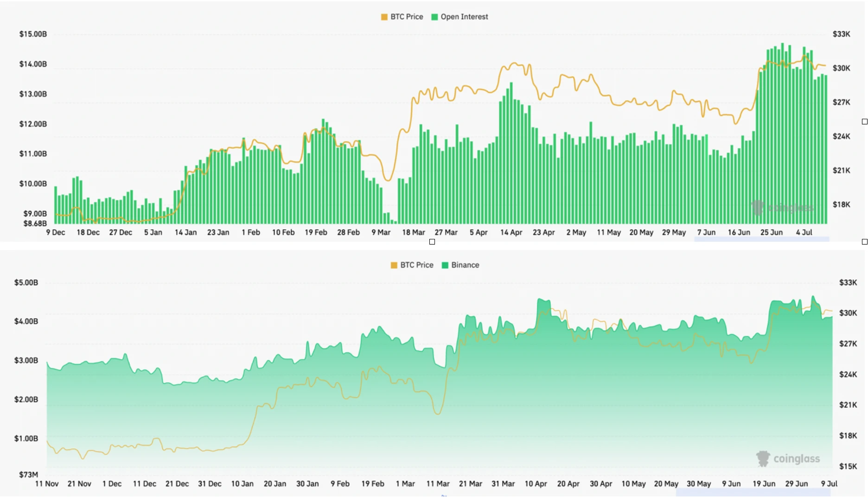Click the 5 Jan date label
The image size is (868, 502).
[153, 232]
